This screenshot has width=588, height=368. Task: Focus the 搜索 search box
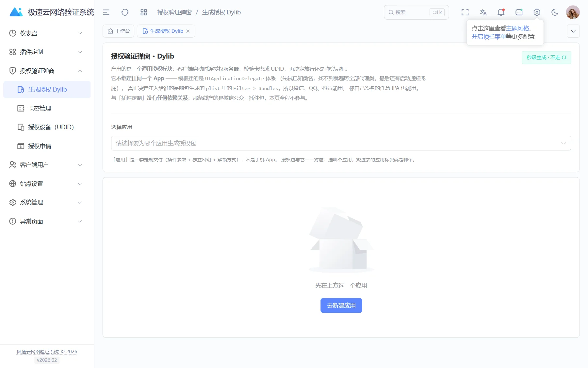pos(416,12)
